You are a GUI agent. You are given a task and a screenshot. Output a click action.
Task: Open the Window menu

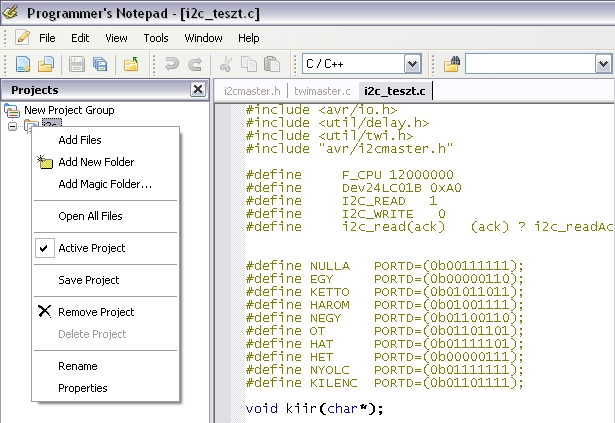pyautogui.click(x=203, y=38)
